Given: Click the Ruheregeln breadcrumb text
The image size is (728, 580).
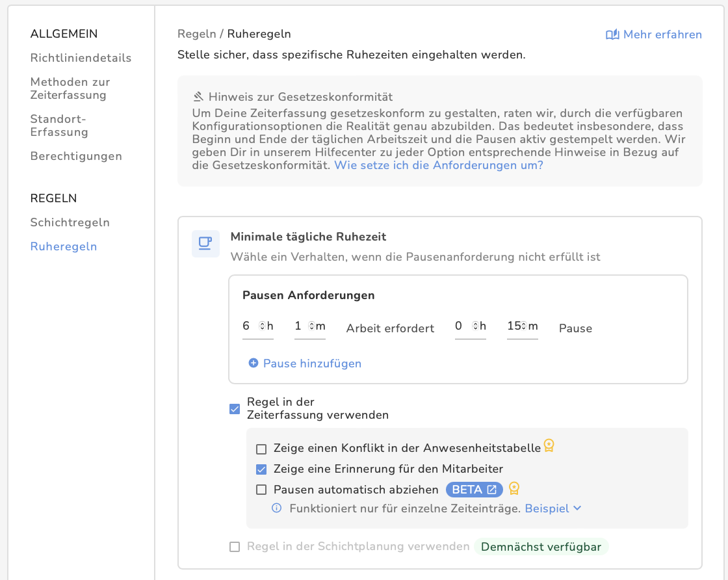Looking at the screenshot, I should tap(259, 34).
